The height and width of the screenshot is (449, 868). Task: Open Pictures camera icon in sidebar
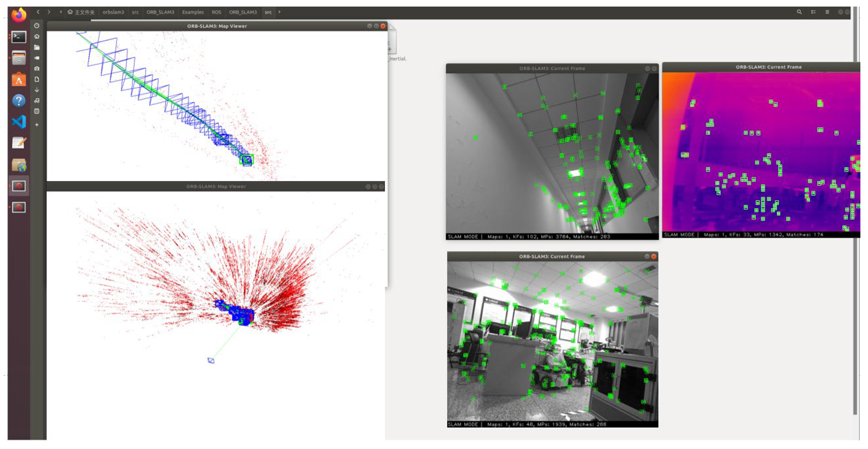coord(37,68)
